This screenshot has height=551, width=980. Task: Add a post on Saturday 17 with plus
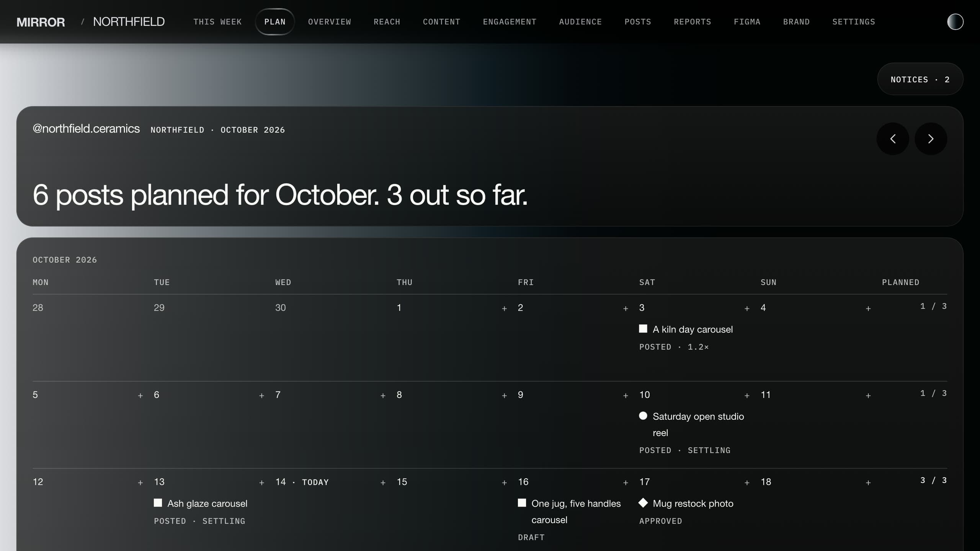(747, 483)
